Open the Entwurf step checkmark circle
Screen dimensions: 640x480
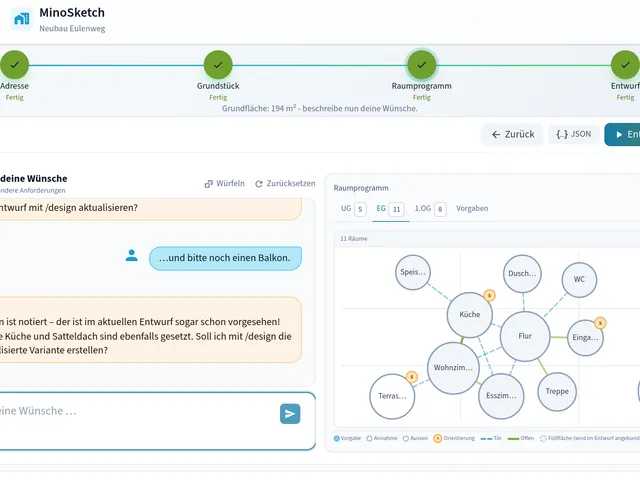[x=625, y=64]
